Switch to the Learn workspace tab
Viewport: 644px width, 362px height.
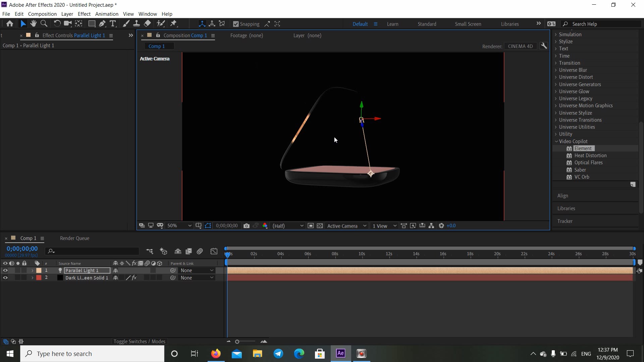pos(392,24)
